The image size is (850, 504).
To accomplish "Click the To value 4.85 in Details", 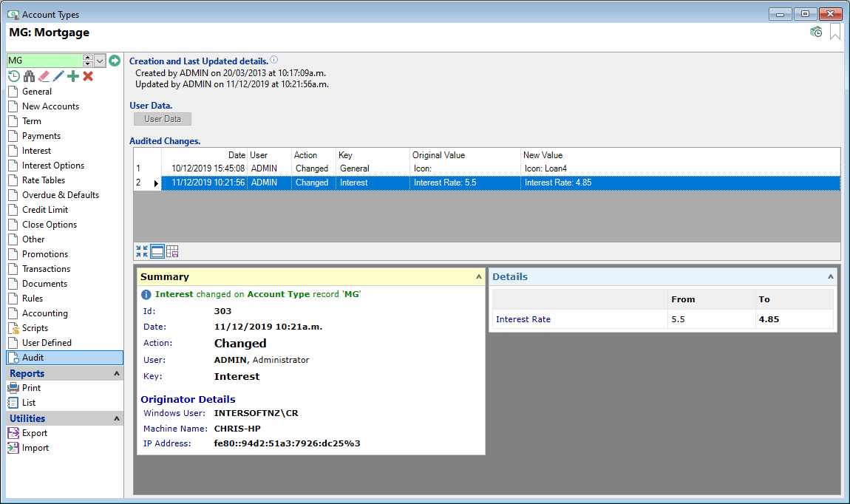I will 769,319.
